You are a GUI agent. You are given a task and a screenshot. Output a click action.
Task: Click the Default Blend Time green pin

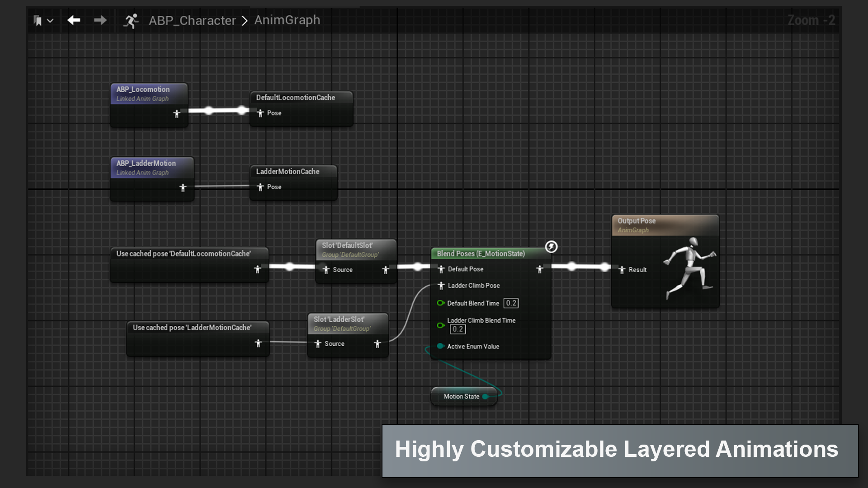pyautogui.click(x=440, y=303)
